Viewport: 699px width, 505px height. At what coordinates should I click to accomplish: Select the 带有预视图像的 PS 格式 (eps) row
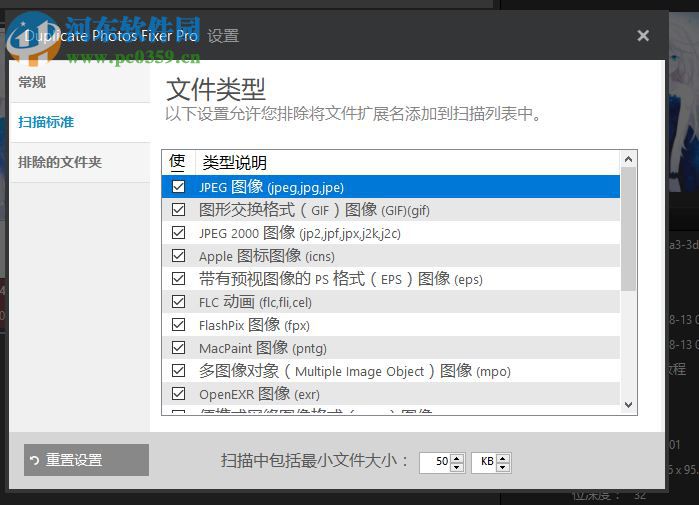click(391, 279)
